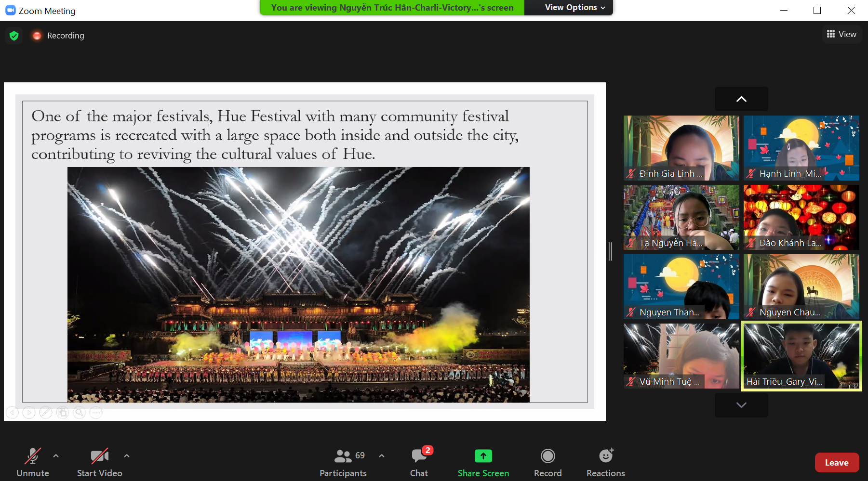Leave the meeting
This screenshot has width=868, height=481.
837,463
